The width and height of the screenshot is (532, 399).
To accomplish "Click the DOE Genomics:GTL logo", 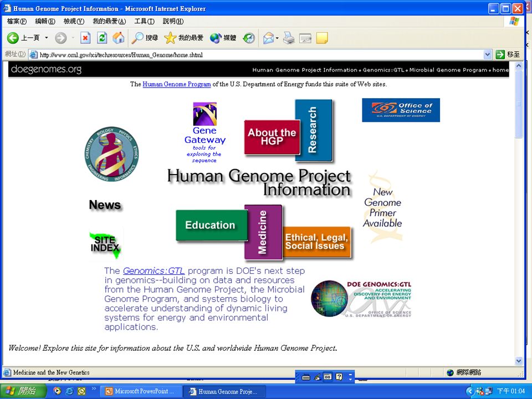I will point(361,299).
